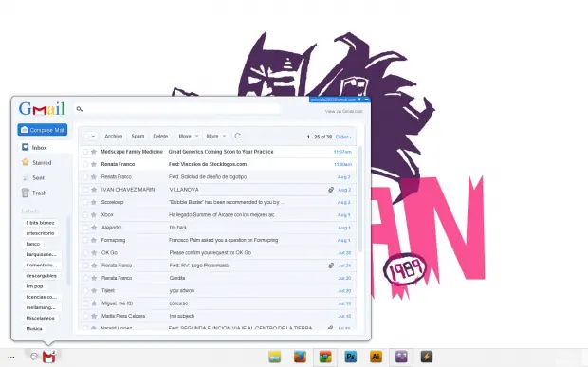Tick the checkbox for the Formspring email
588x367 pixels.
(85, 240)
